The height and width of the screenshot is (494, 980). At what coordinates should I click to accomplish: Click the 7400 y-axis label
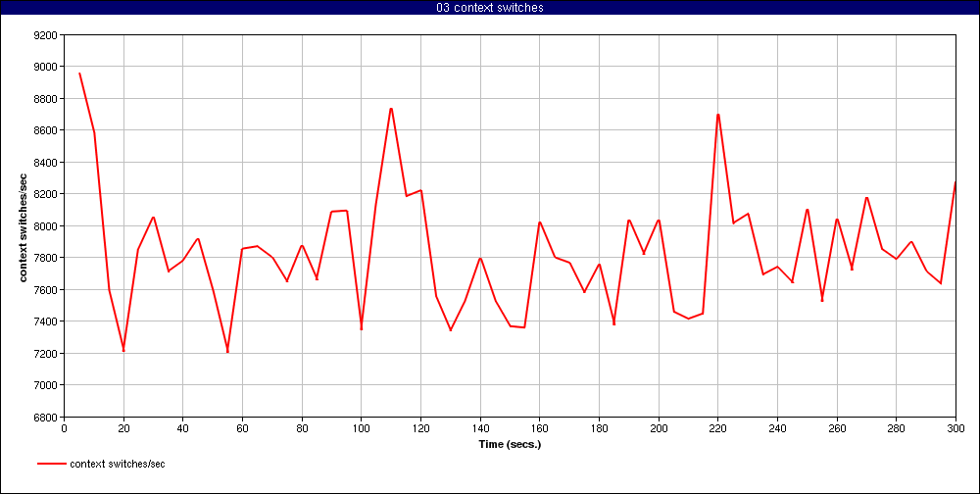[47, 322]
